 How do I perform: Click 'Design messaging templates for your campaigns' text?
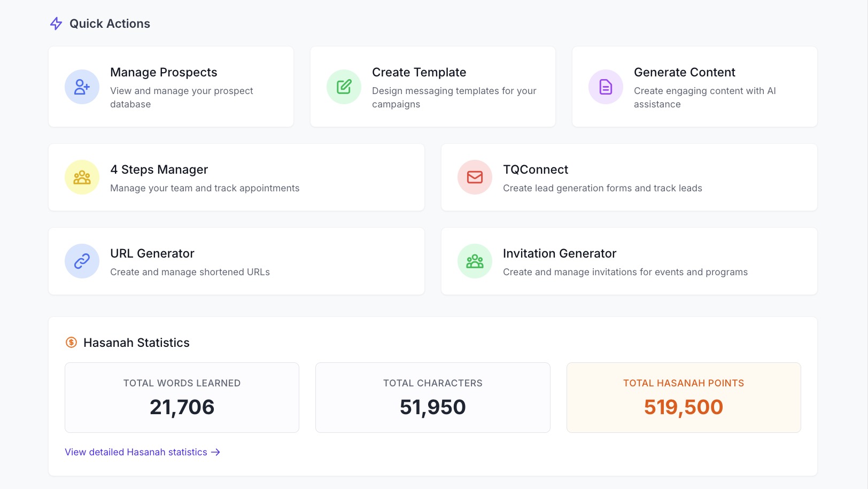(x=454, y=97)
